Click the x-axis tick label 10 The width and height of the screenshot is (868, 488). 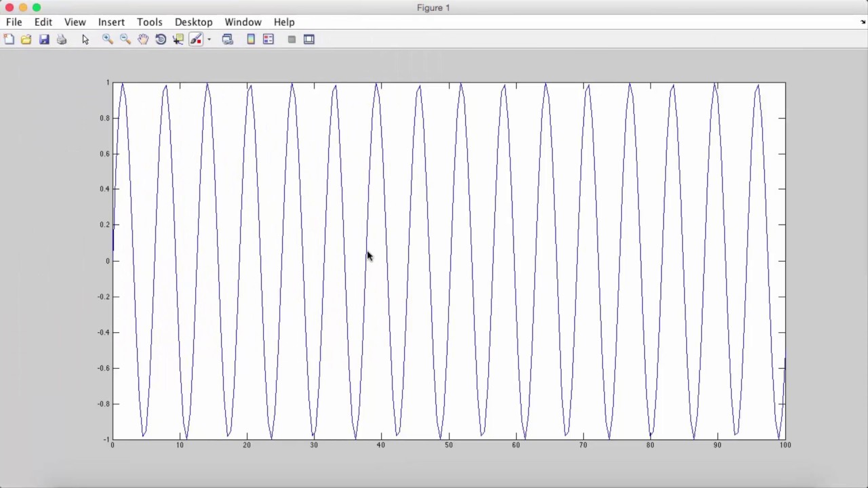[x=180, y=445]
